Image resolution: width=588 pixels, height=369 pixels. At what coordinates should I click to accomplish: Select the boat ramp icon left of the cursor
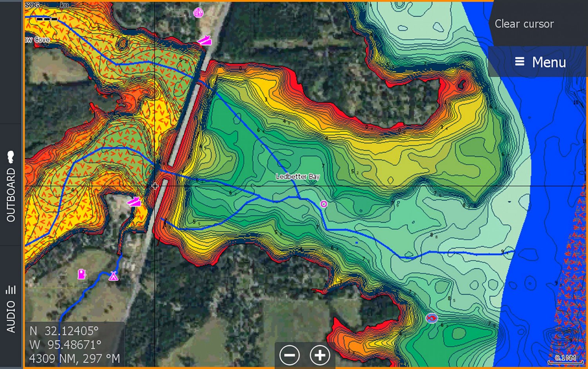click(134, 202)
